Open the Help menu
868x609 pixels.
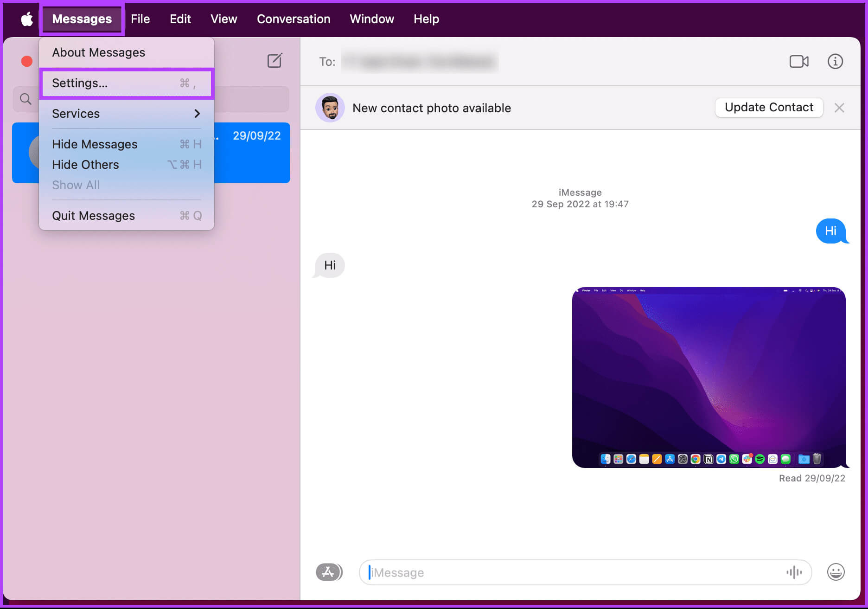pos(426,19)
